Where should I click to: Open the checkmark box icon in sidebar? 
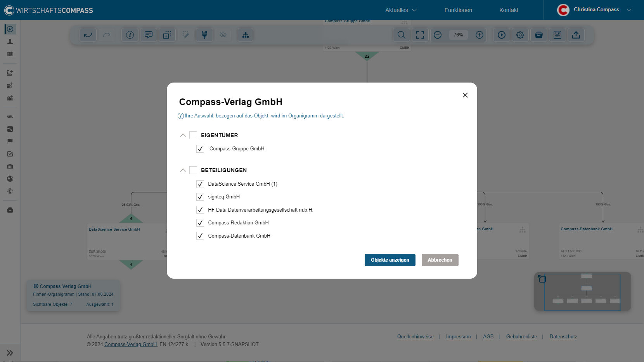(10, 154)
